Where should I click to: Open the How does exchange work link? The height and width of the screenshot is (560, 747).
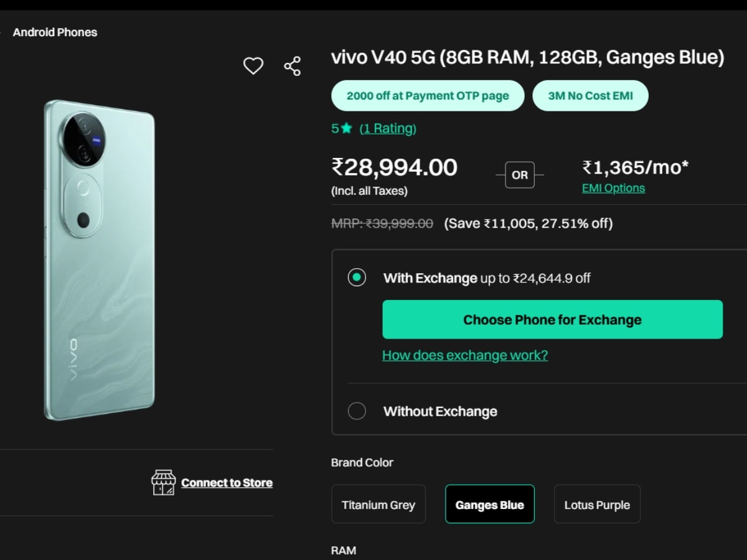click(465, 355)
